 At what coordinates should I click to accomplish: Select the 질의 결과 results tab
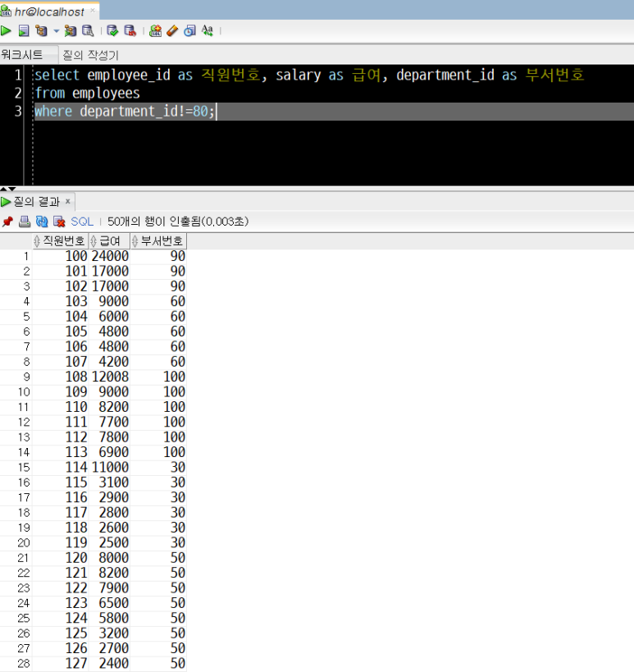(36, 201)
